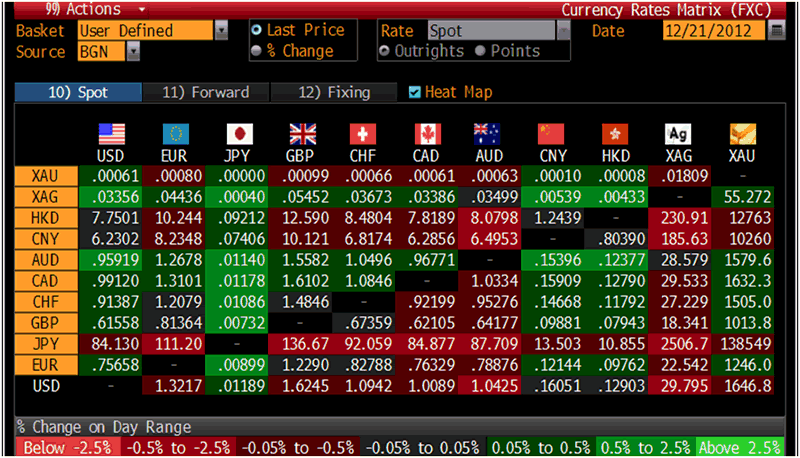Click the US flag icon above USD
The height and width of the screenshot is (458, 800).
(x=111, y=134)
